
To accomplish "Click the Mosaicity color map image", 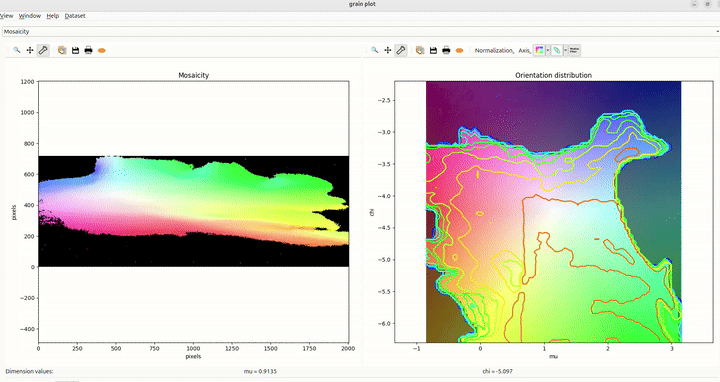I will [193, 211].
